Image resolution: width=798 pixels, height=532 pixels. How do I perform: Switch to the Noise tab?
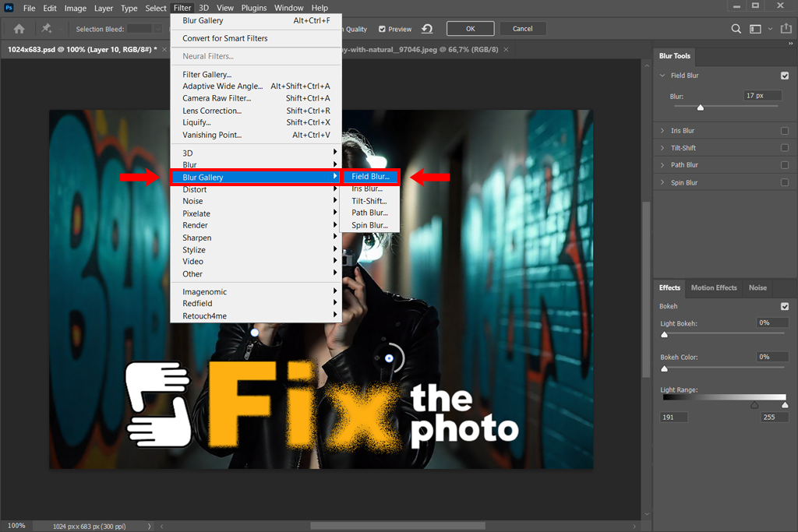(x=757, y=288)
